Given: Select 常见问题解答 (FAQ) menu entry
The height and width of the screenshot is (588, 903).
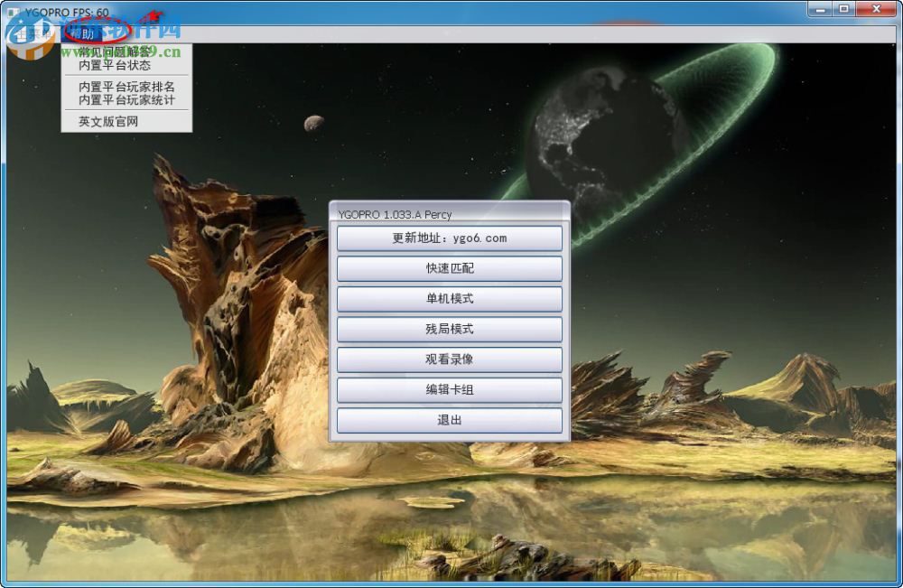Looking at the screenshot, I should (x=113, y=52).
